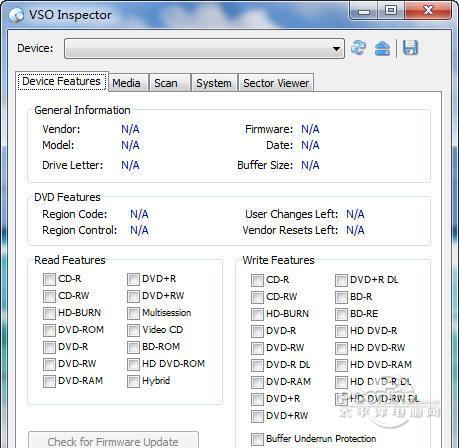Close the VSO Inspector window
Image resolution: width=459 pixels, height=448 pixels.
[428, 11]
